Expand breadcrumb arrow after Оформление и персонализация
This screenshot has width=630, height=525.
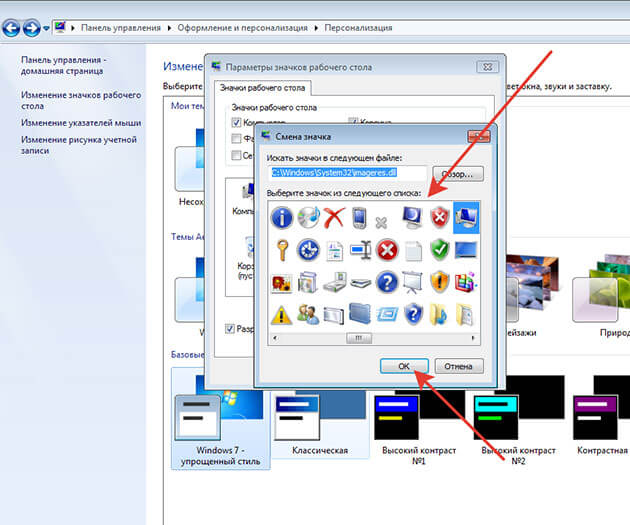[x=316, y=28]
